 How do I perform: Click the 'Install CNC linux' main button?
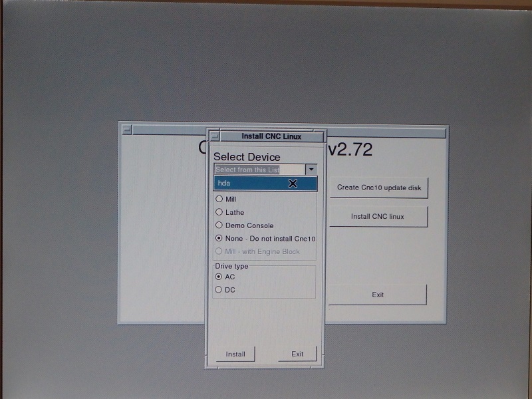coord(378,217)
